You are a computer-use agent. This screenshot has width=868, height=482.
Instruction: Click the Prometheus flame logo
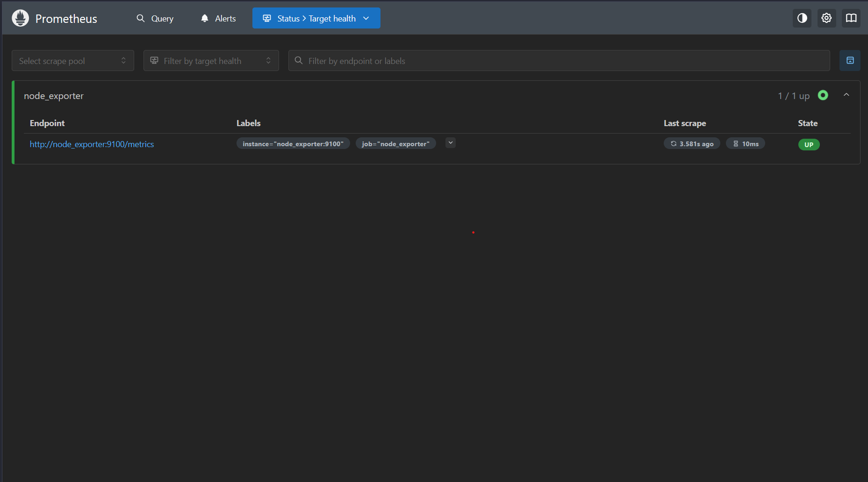(20, 18)
